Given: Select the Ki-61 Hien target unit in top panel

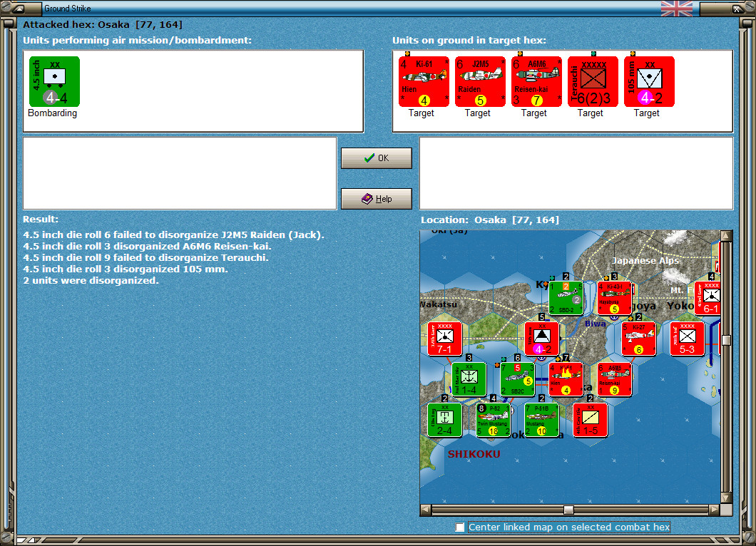Looking at the screenshot, I should (424, 81).
